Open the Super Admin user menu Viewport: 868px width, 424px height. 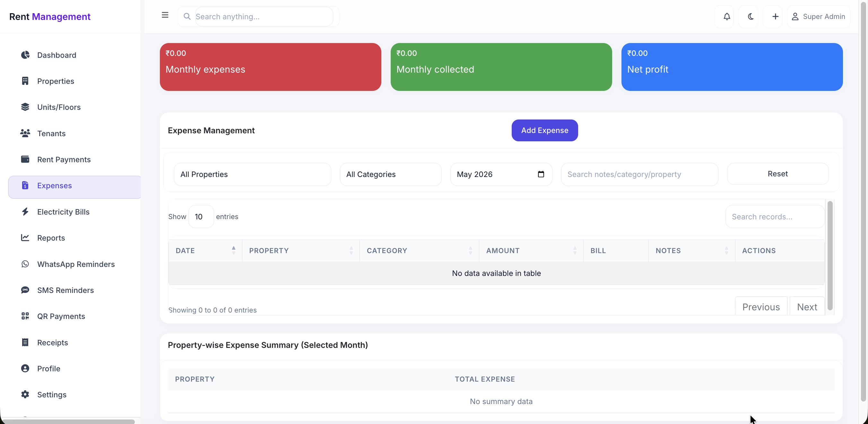819,16
